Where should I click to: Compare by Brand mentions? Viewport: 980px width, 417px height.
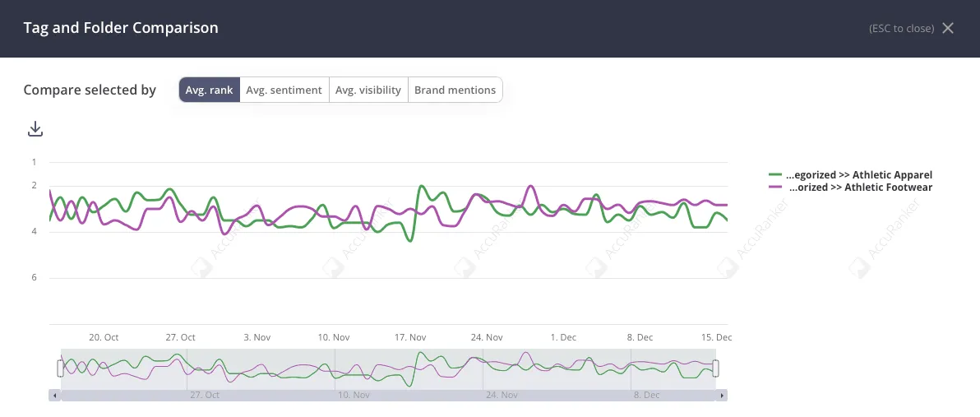455,90
